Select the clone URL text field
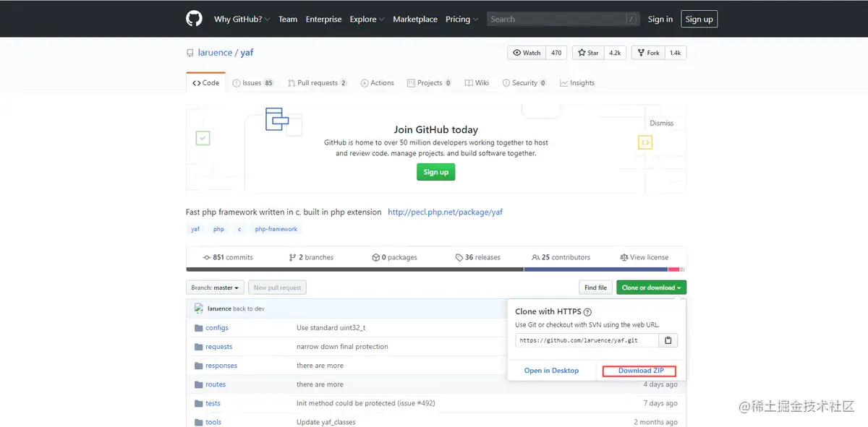Viewport: 868px width, 427px height. [587, 340]
